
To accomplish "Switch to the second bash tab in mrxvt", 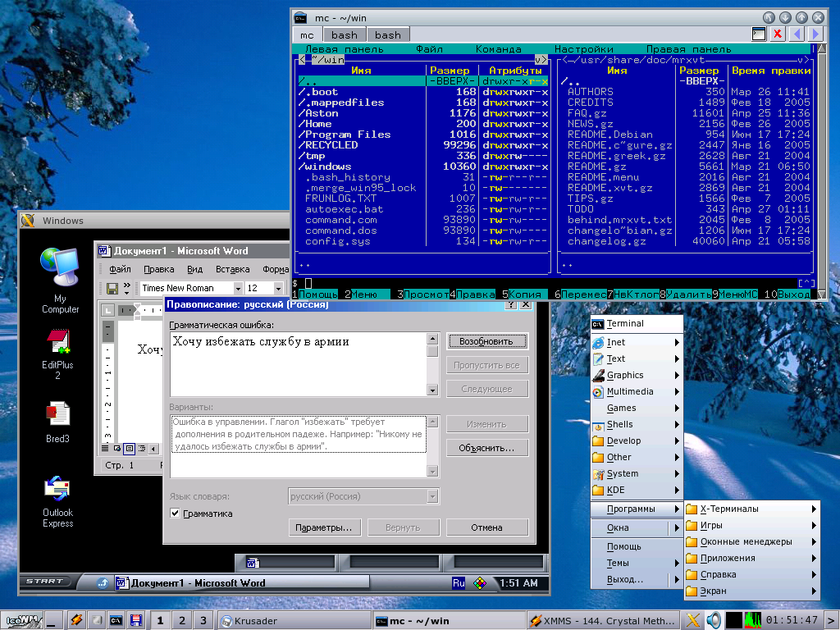I will pyautogui.click(x=388, y=34).
